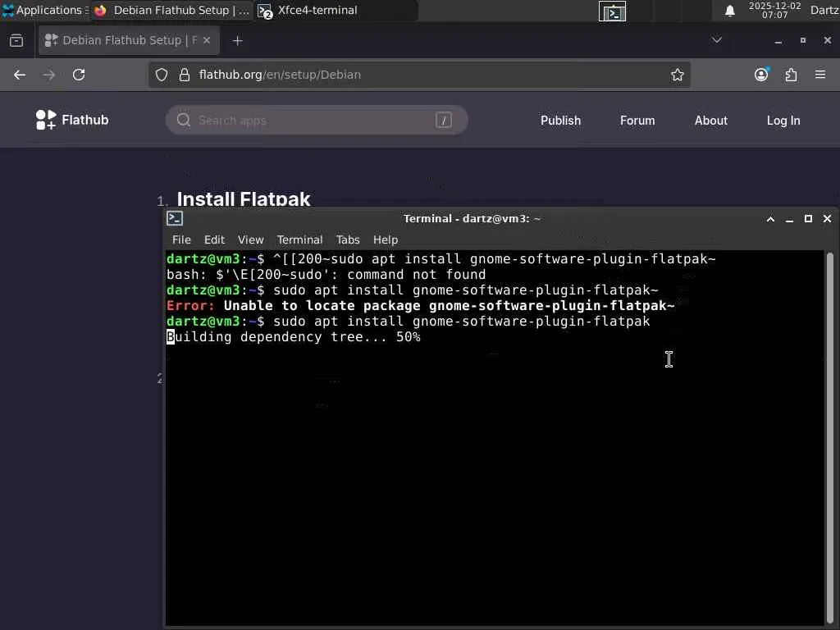Click the 'bash: command not found' line
The height and width of the screenshot is (630, 840).
[326, 275]
